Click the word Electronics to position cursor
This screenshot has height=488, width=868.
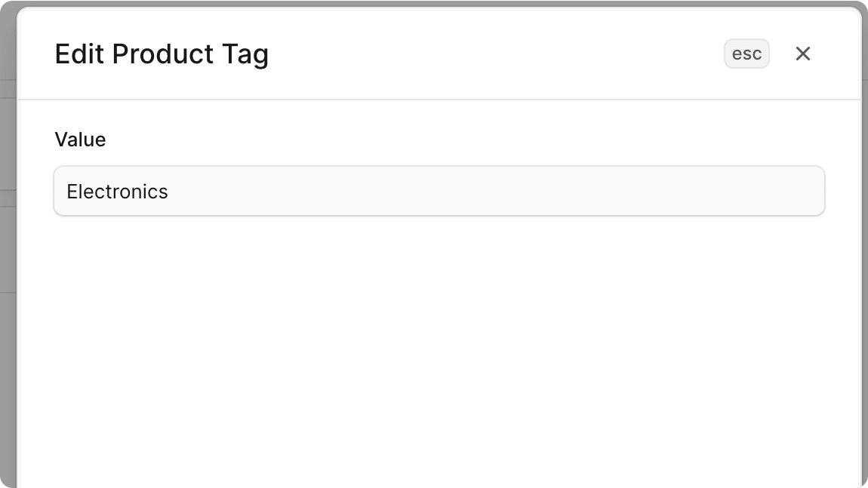[x=117, y=191]
